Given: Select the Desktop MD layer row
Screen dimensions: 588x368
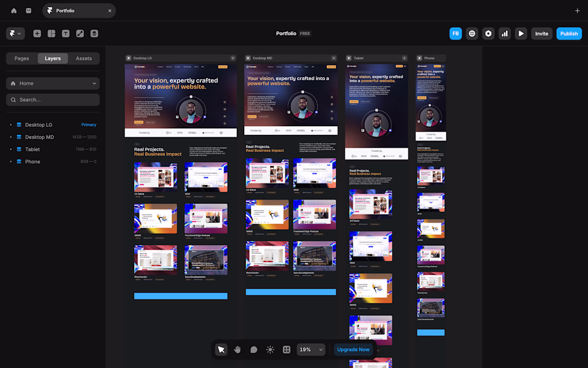Looking at the screenshot, I should coord(53,137).
